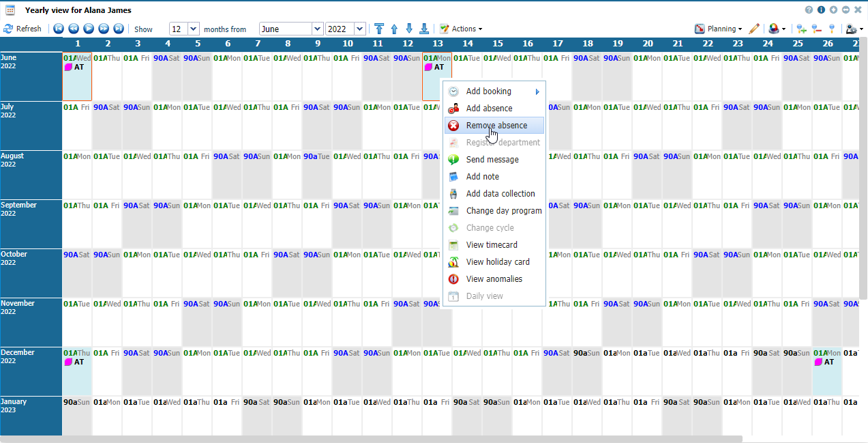
Task: Go to last period navigation icon
Action: coord(118,29)
